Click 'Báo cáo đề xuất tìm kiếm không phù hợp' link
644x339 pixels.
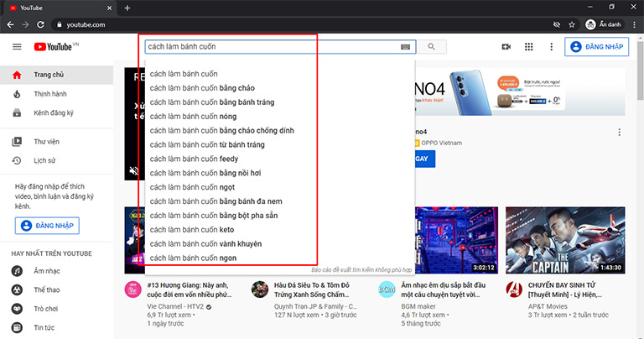click(x=361, y=270)
